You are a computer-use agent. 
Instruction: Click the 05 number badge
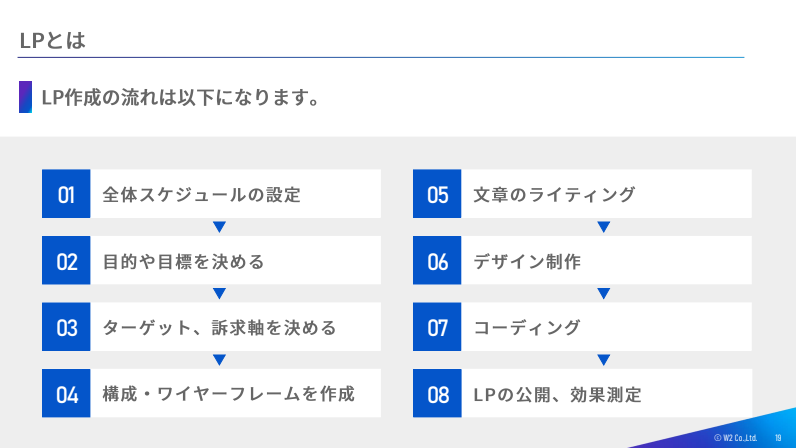coord(437,194)
